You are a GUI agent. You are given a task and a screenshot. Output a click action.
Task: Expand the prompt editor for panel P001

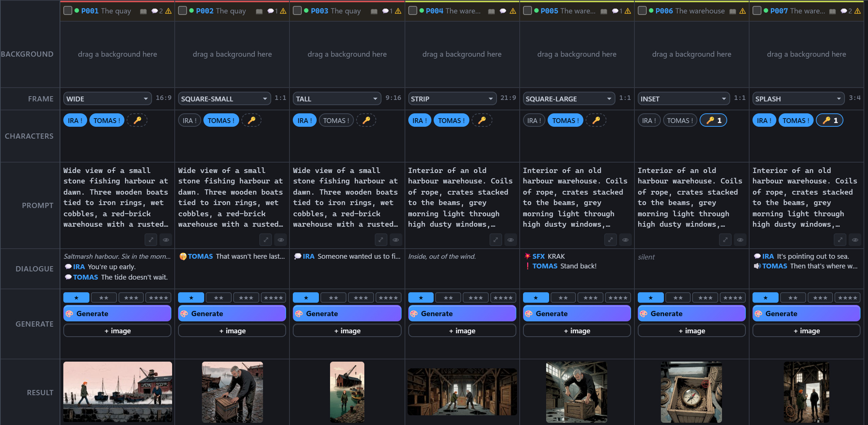point(151,240)
